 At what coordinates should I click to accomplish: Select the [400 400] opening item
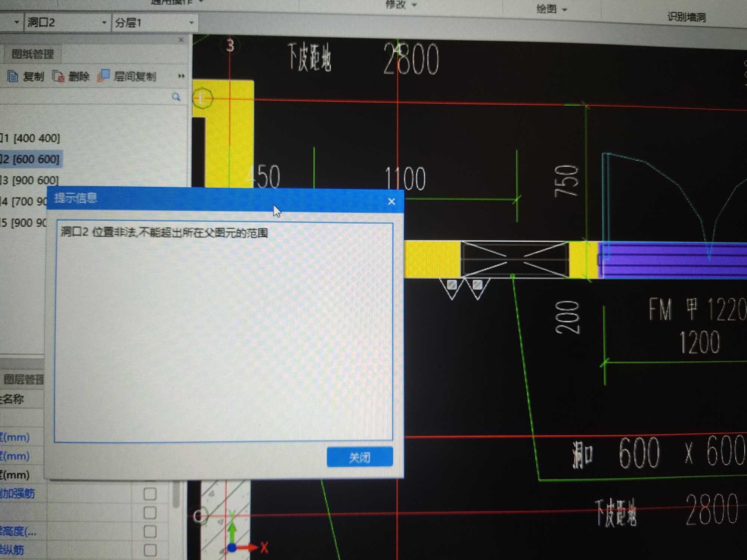pos(30,138)
